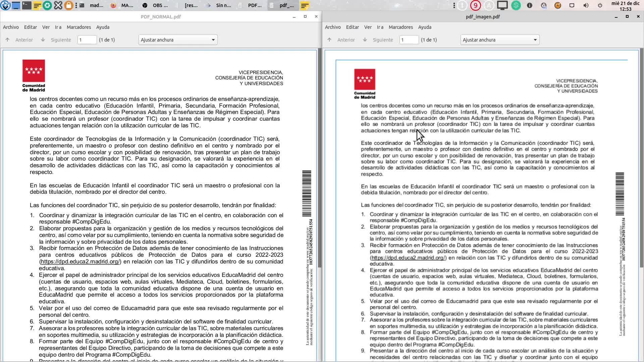The width and height of the screenshot is (644, 362).
Task: Open Ver menu in pdf_imagen window
Action: coord(368,27)
